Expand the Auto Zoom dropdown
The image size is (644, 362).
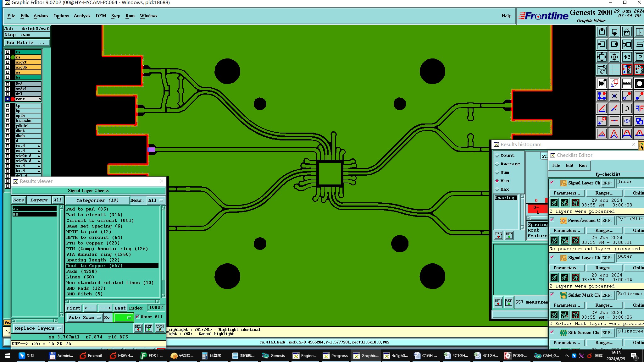(x=84, y=317)
